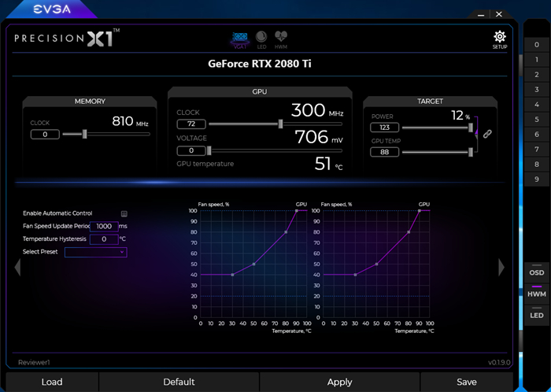
Task: Open the VGA1 graphics card tab icon
Action: [240, 39]
